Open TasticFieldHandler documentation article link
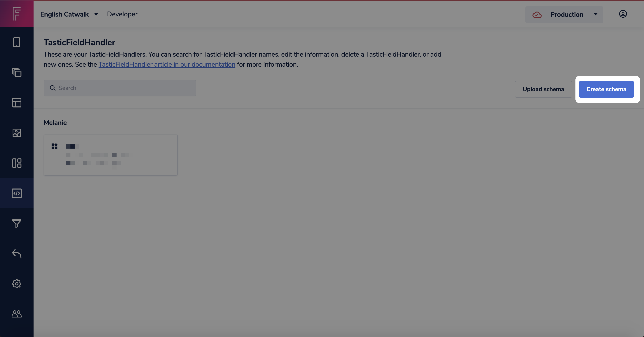 167,65
